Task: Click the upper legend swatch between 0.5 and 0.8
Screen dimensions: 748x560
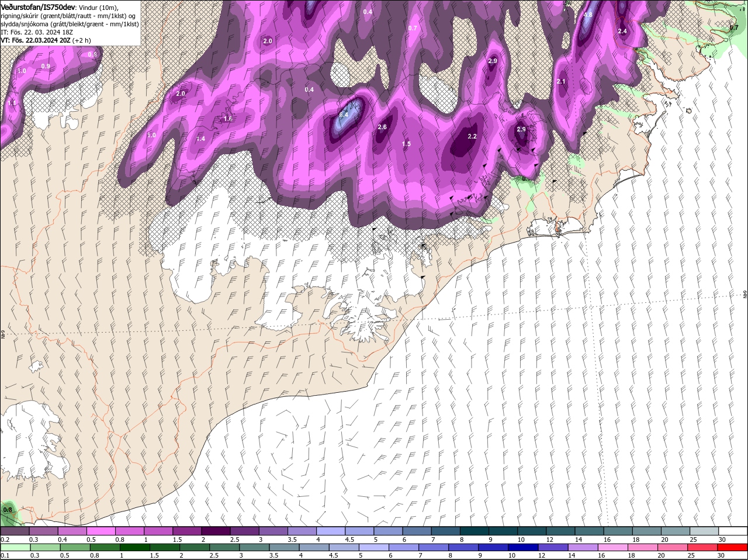Action: (101, 531)
